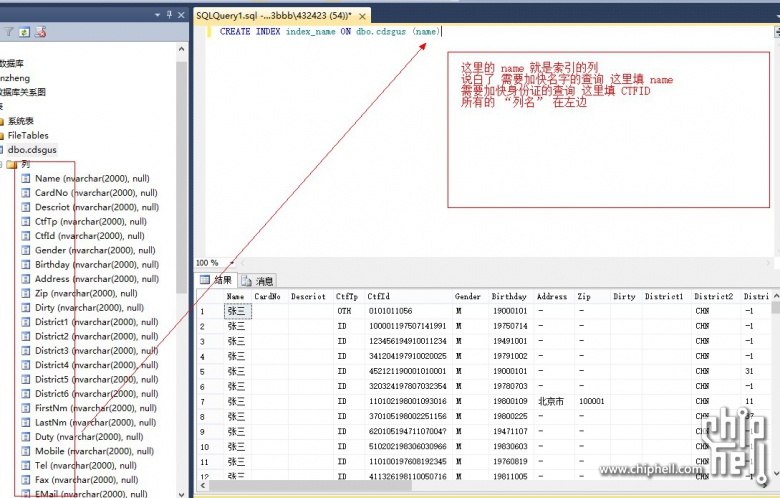Select CtfId cell 110102198001093016
The image size is (780, 498).
(x=409, y=401)
